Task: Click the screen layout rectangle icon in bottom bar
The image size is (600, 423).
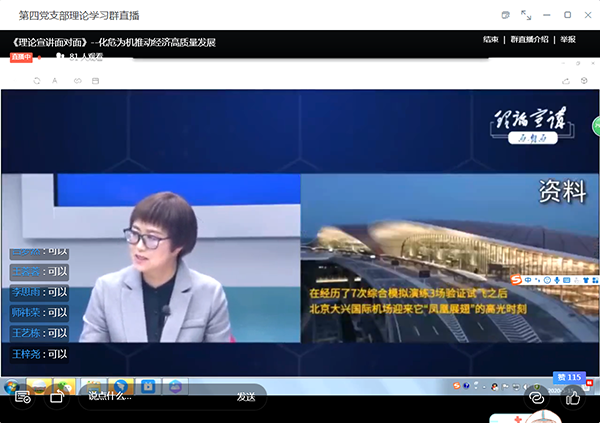Action: [x=56, y=397]
